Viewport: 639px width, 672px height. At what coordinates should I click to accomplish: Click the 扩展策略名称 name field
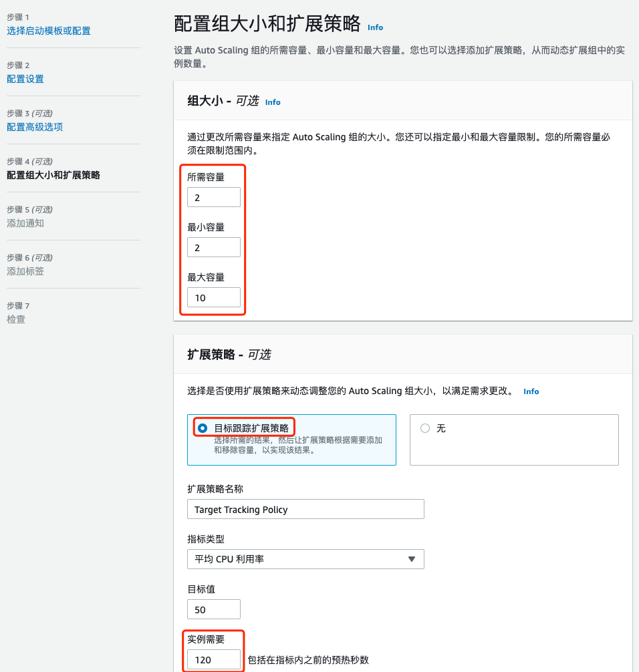tap(305, 509)
